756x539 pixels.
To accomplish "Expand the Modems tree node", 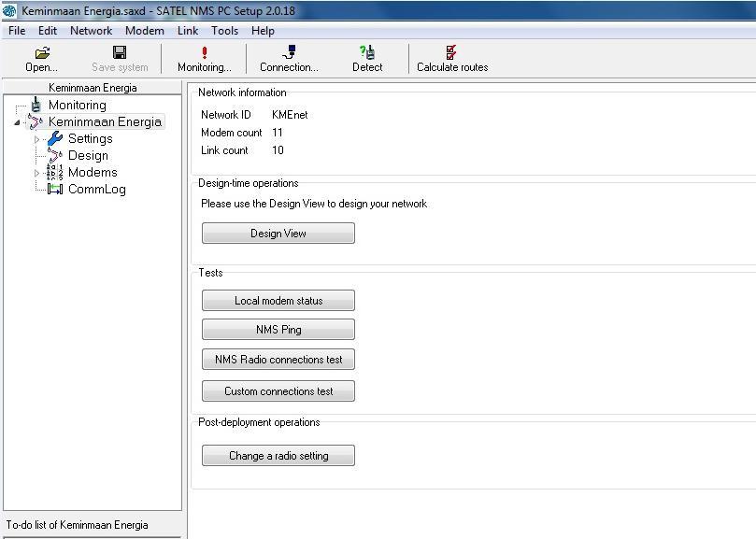I will 37,173.
